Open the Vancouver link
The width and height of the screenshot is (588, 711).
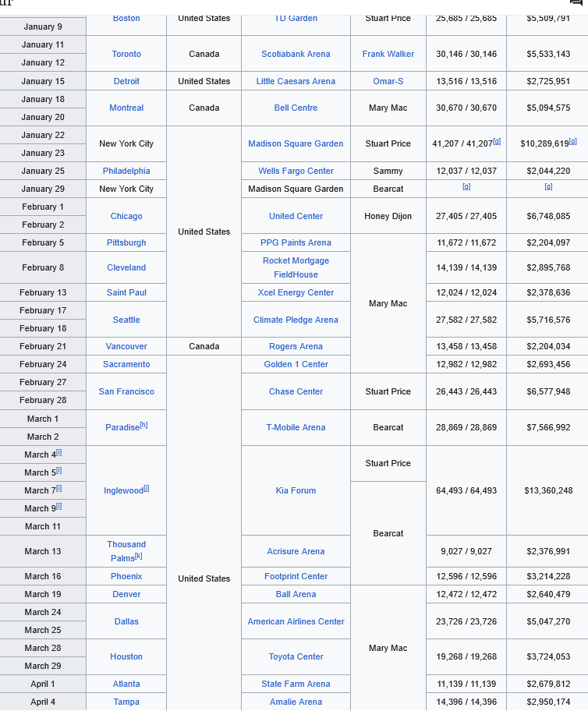pyautogui.click(x=126, y=346)
